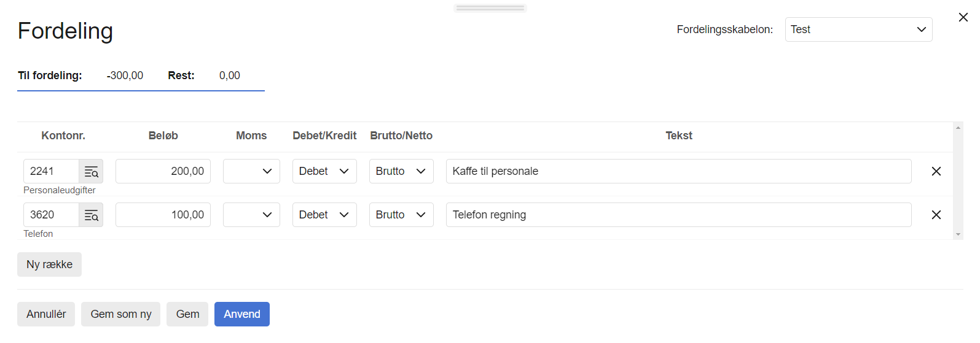Screen dimensions: 980x343
Task: Open Brutto/Netto dropdown in second row
Action: pos(401,215)
